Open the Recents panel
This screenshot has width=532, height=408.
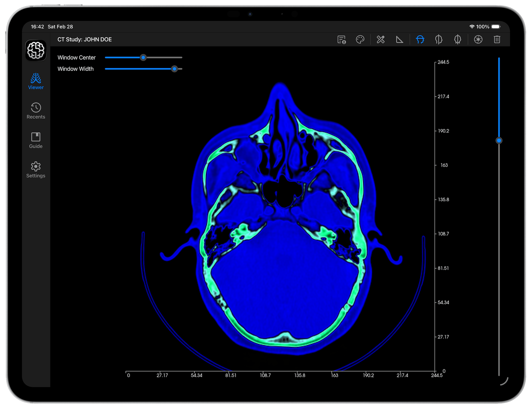pos(36,110)
